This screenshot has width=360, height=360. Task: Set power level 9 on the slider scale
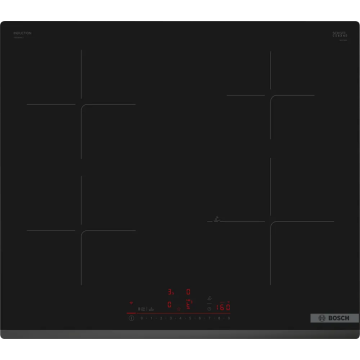click(x=229, y=318)
